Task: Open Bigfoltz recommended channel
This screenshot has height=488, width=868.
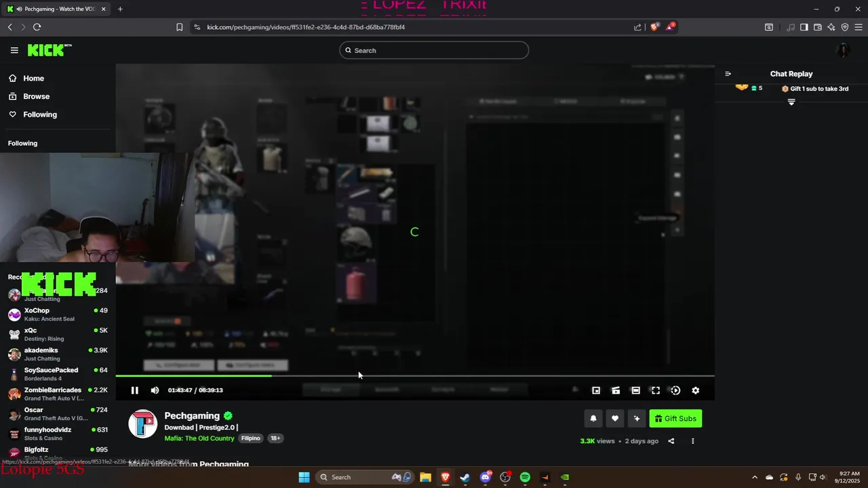Action: coord(58,453)
